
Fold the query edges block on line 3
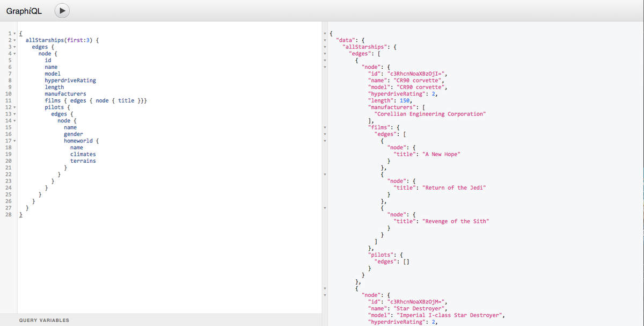coord(14,47)
